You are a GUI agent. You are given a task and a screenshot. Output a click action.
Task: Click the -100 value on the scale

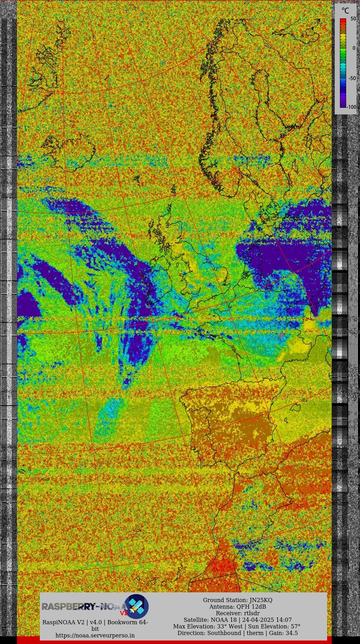point(351,107)
